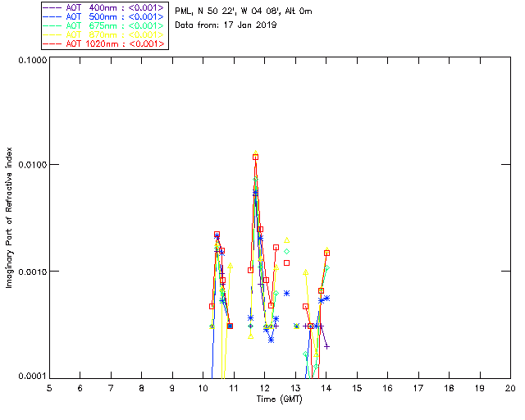Click the x-axis label 12

[264, 388]
